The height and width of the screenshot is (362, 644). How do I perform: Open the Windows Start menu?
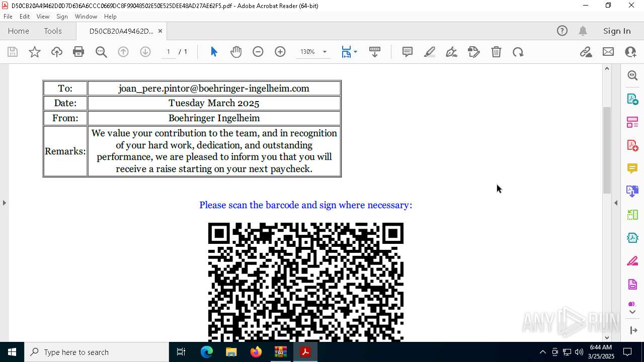click(x=12, y=352)
